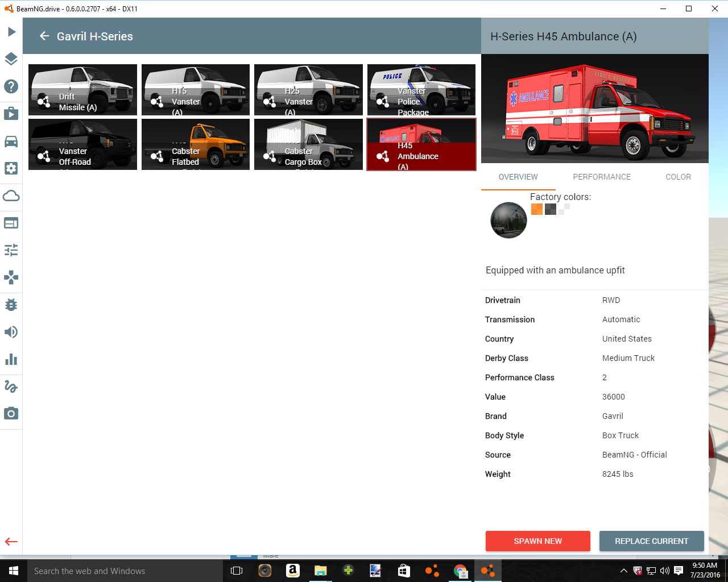Screen dimensions: 728x582
Task: Open the audio speaker icon in sidebar
Action: coord(11,332)
